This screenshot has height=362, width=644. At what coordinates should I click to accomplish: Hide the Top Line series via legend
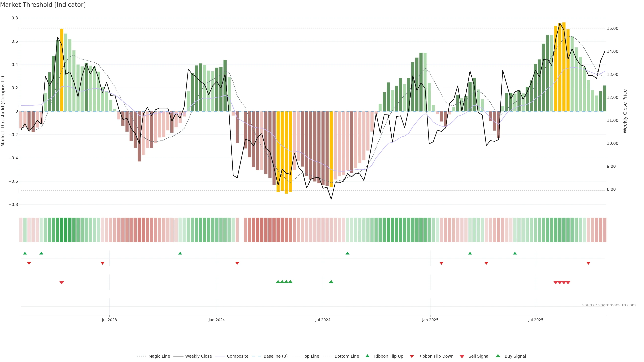click(311, 356)
